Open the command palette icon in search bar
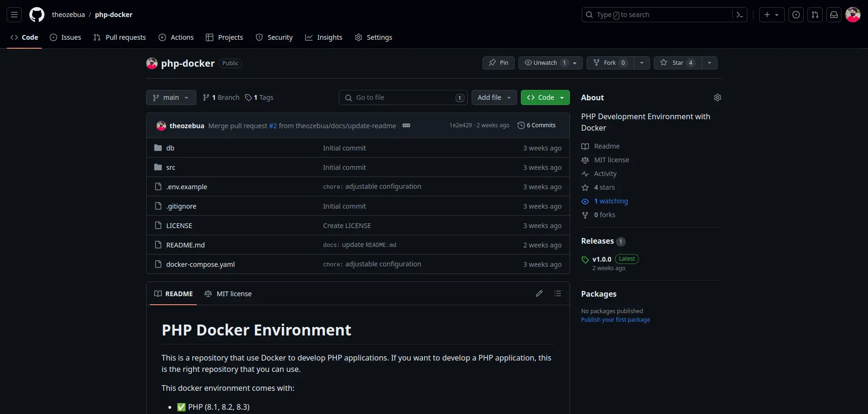 tap(740, 15)
